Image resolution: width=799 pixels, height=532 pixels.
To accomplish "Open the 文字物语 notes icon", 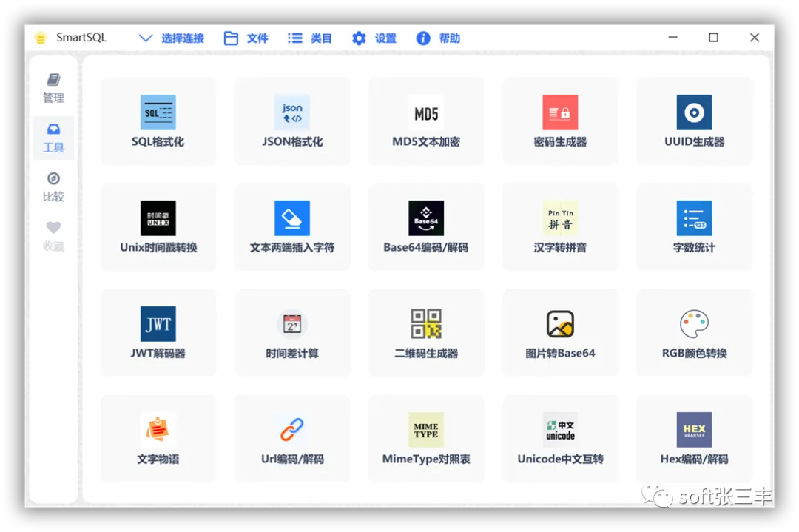I will [x=158, y=430].
